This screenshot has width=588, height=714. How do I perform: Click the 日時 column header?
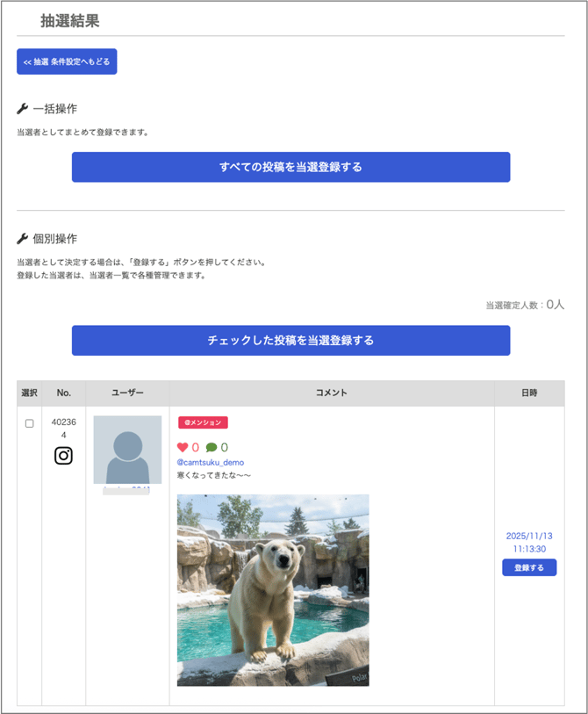(x=529, y=393)
